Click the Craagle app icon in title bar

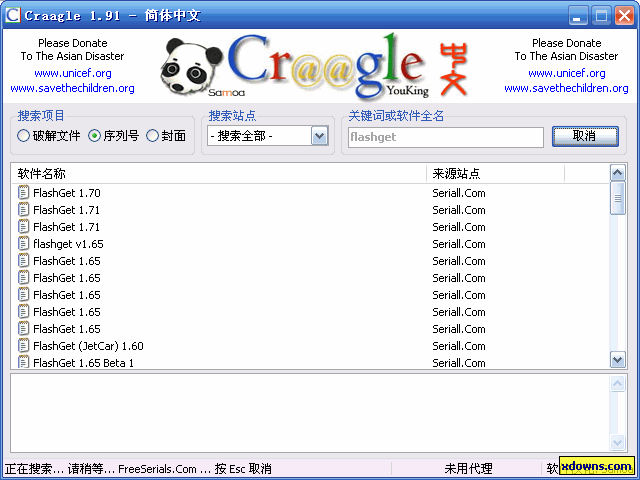(x=13, y=15)
